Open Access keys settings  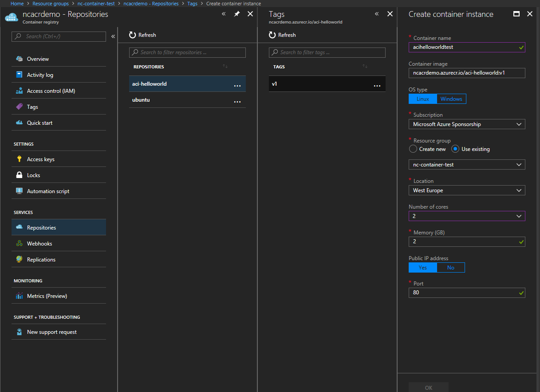pos(59,159)
